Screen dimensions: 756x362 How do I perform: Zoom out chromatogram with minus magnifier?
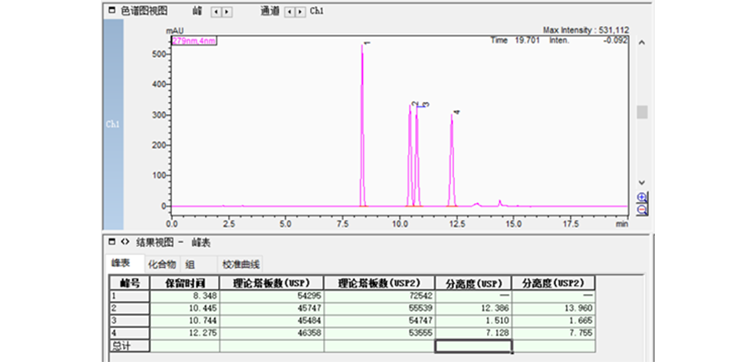642,210
